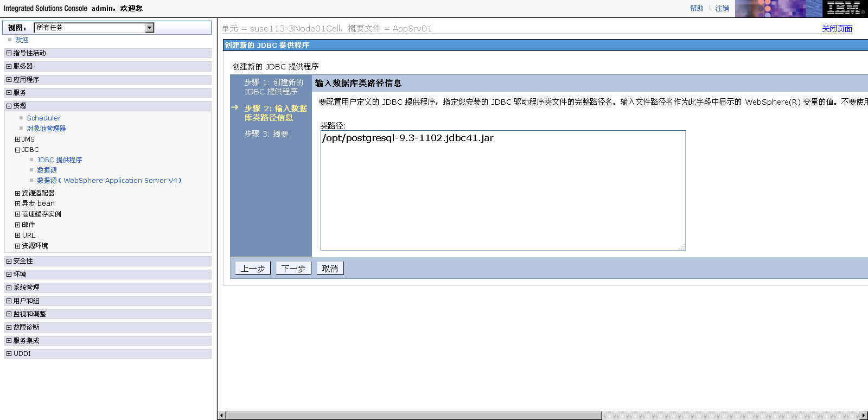Expand the JMS node

(17, 139)
